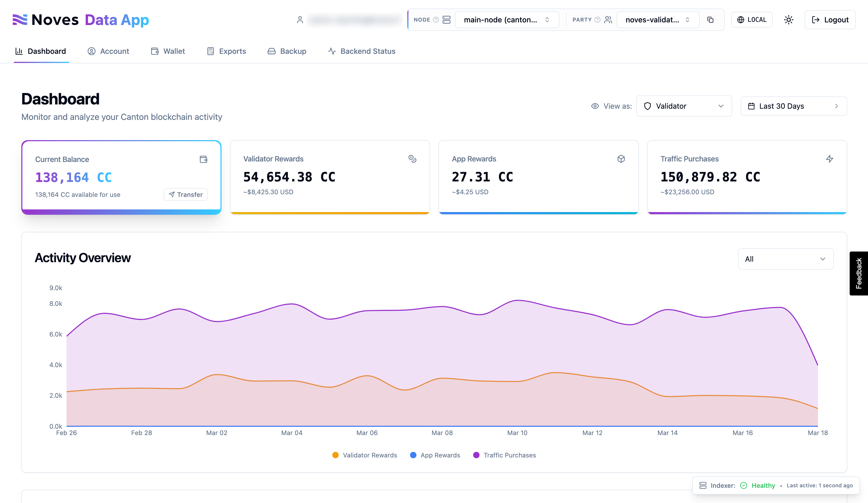Click the NODE help question mark icon

[436, 20]
